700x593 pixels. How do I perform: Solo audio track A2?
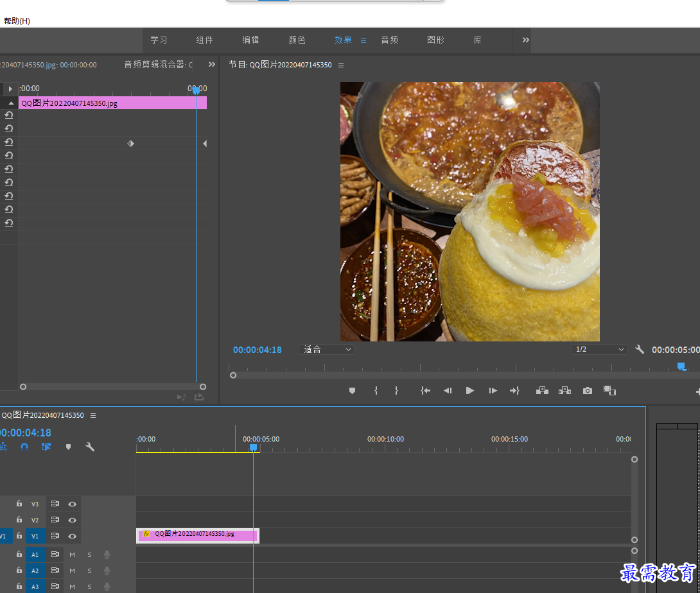pos(89,571)
